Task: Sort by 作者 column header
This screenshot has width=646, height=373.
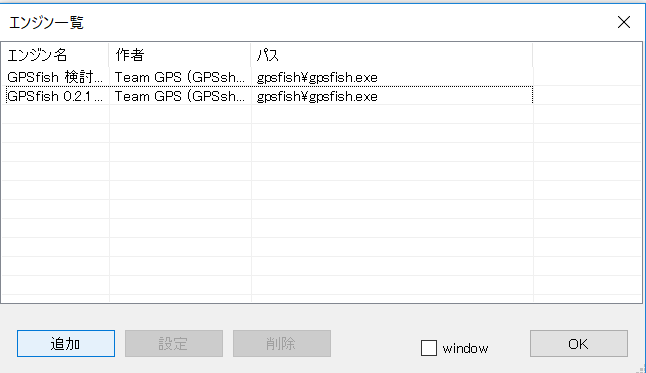Action: [x=180, y=55]
